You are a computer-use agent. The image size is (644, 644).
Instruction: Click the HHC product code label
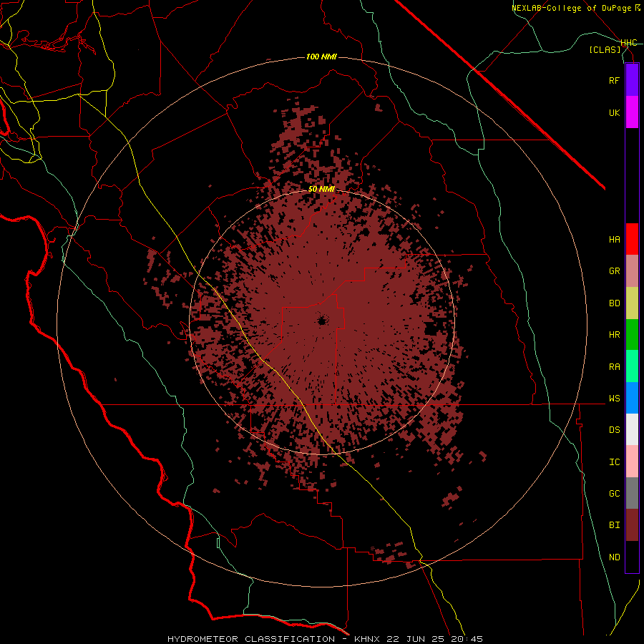tap(628, 43)
